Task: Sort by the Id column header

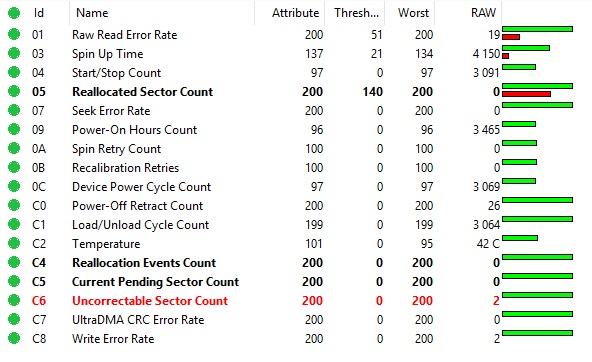Action: [x=39, y=13]
